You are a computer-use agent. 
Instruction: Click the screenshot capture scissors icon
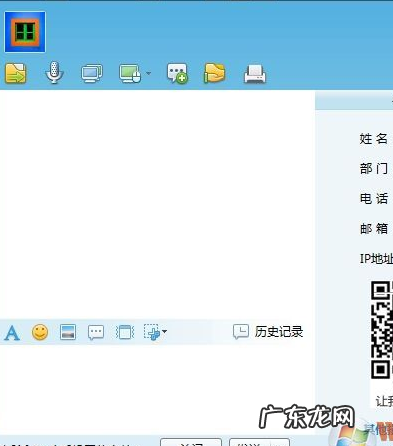[152, 332]
